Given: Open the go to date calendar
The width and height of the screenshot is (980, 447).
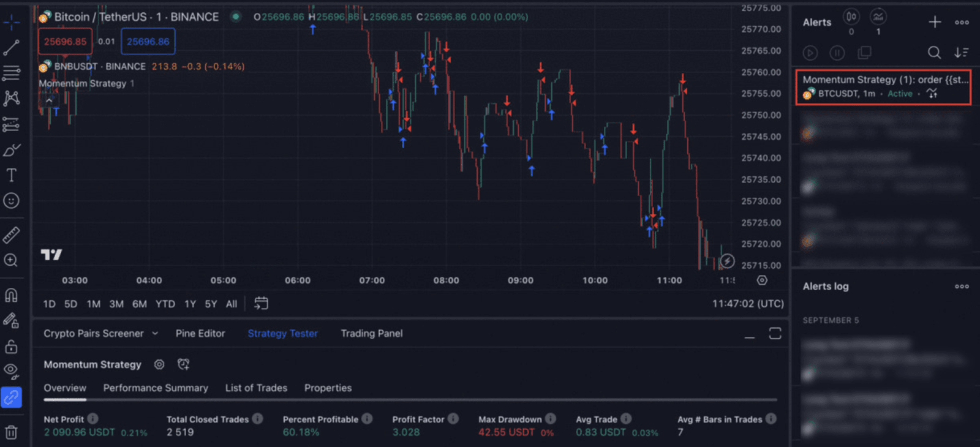Looking at the screenshot, I should point(262,303).
